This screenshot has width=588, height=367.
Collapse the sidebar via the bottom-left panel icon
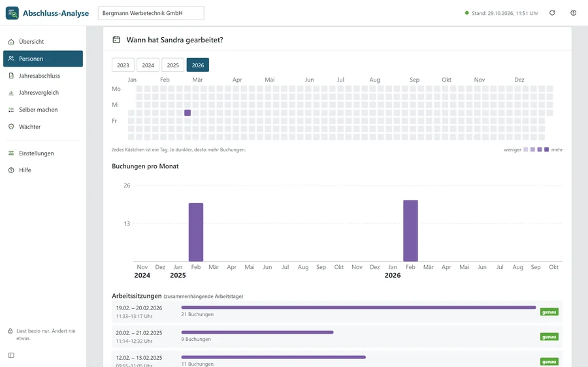click(x=11, y=355)
